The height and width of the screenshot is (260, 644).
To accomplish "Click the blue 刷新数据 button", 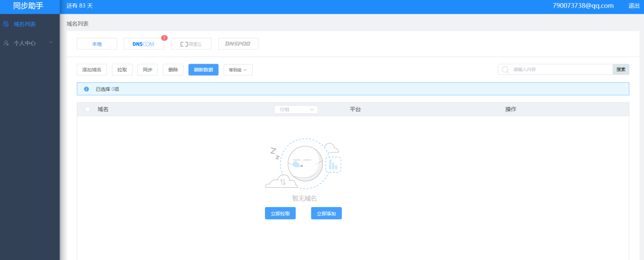I will pyautogui.click(x=203, y=70).
